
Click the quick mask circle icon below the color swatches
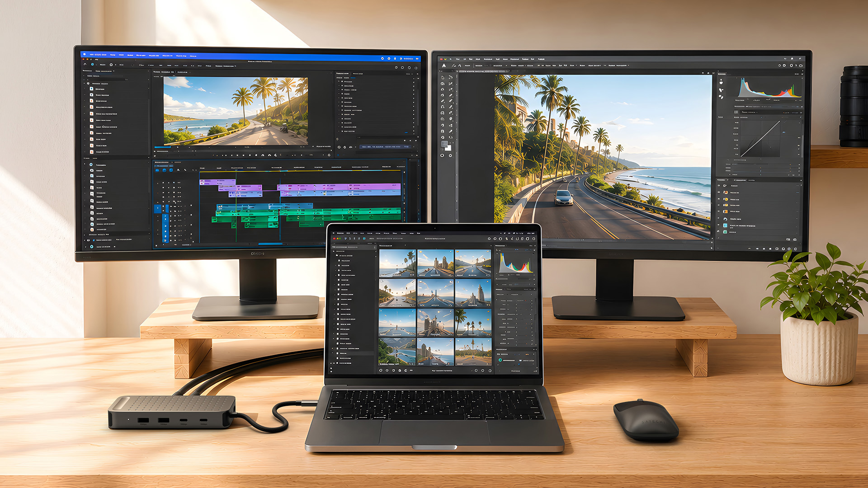[443, 155]
